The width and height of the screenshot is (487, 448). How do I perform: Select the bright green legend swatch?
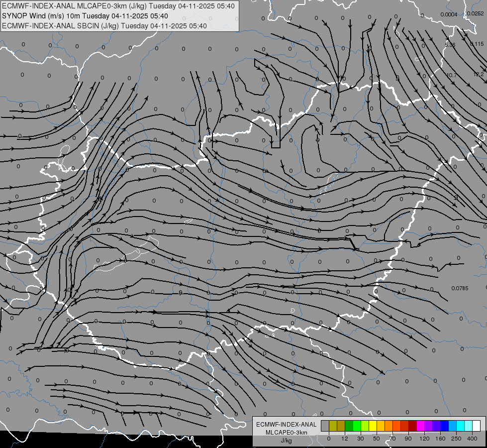(x=357, y=426)
